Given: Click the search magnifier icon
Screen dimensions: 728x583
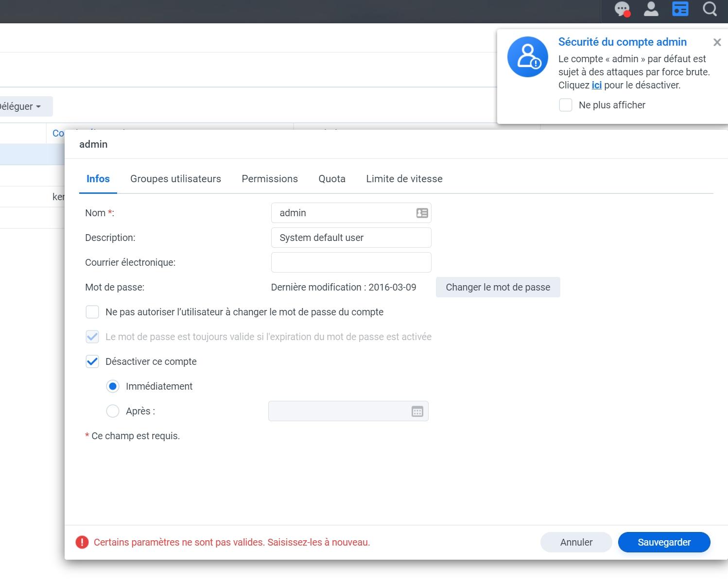Looking at the screenshot, I should [710, 9].
